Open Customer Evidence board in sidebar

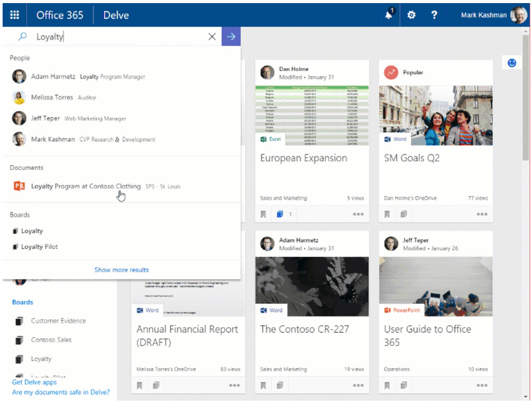pyautogui.click(x=58, y=321)
